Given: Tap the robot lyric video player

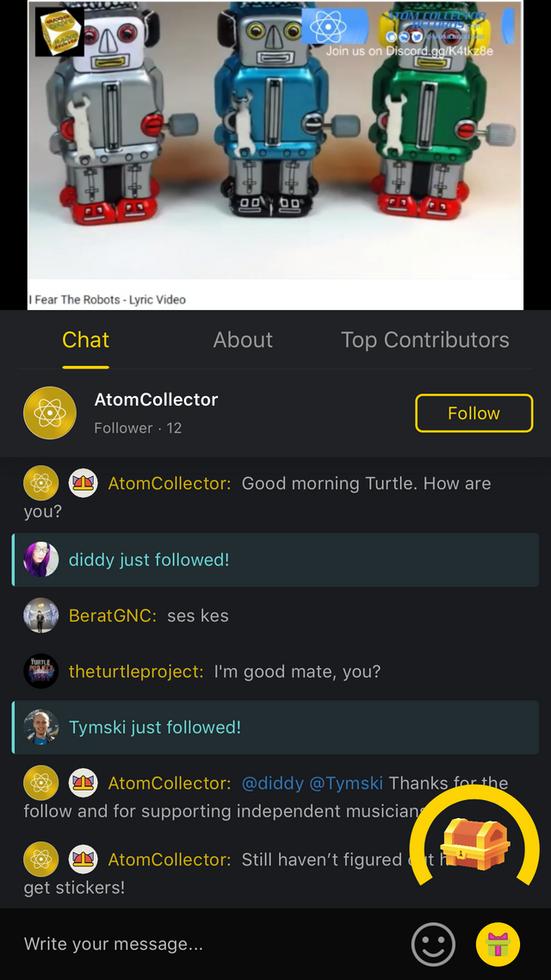Looking at the screenshot, I should point(275,155).
